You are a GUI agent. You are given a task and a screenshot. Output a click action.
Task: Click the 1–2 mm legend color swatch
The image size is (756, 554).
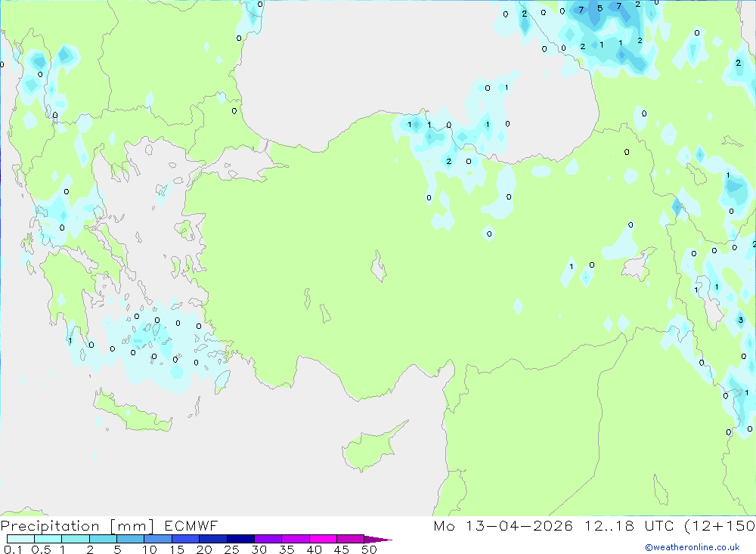coord(75,539)
